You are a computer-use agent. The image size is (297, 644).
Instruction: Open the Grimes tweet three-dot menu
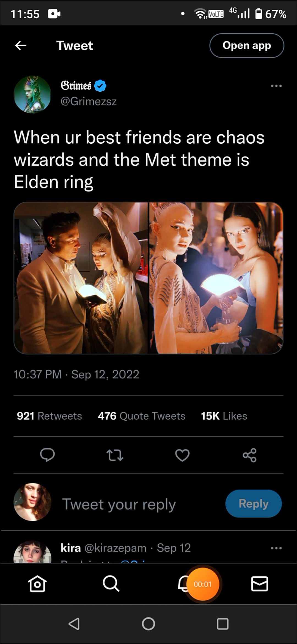point(276,86)
